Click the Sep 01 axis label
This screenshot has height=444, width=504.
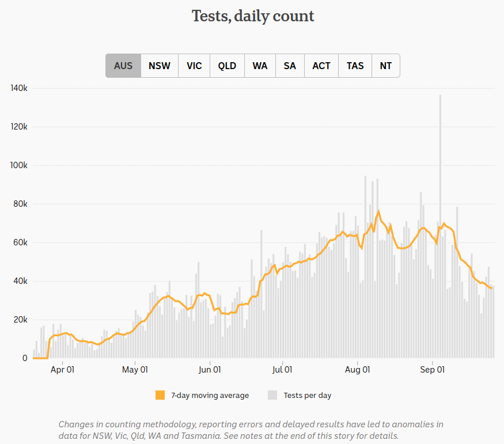(x=433, y=370)
